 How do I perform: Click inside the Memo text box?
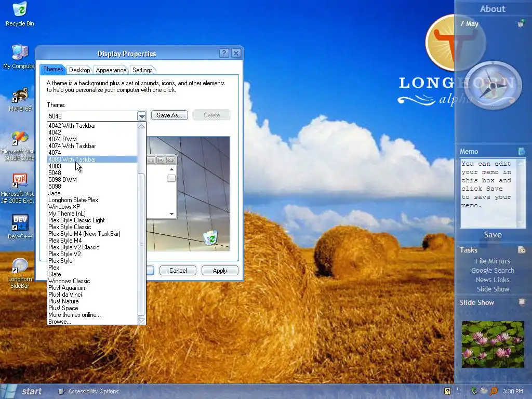[x=488, y=193]
